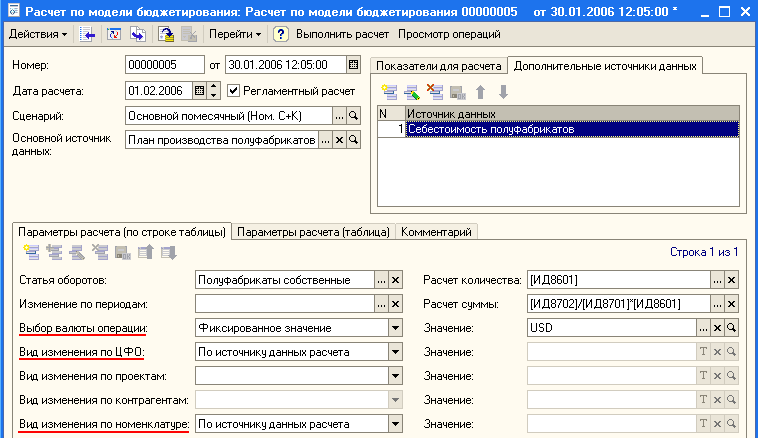This screenshot has width=758, height=438.
Task: Open the Перейти menu
Action: pyautogui.click(x=236, y=34)
